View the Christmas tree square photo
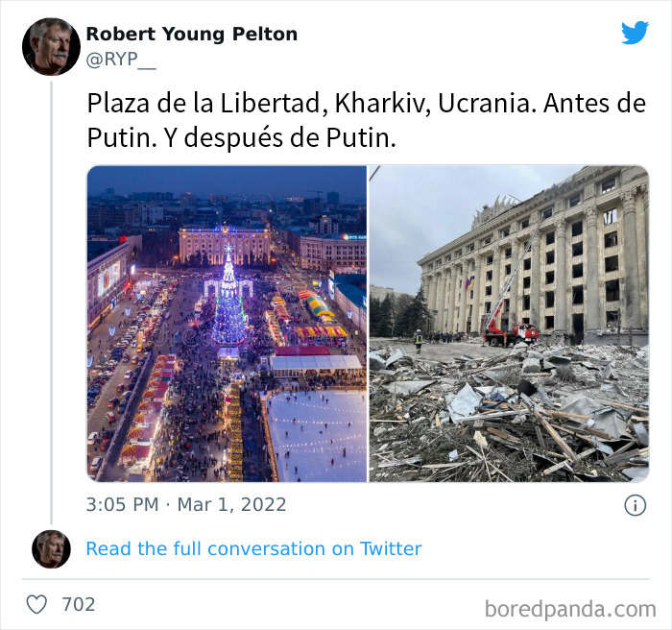 click(227, 324)
